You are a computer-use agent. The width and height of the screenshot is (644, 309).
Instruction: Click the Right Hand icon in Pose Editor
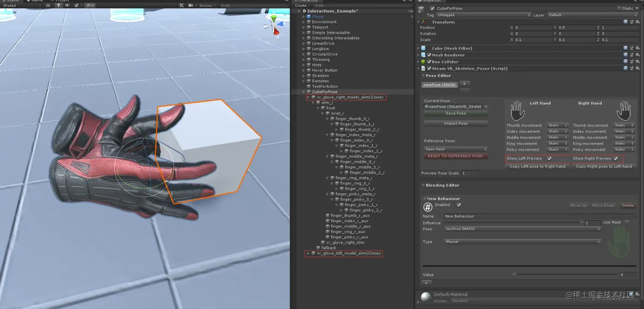(624, 110)
